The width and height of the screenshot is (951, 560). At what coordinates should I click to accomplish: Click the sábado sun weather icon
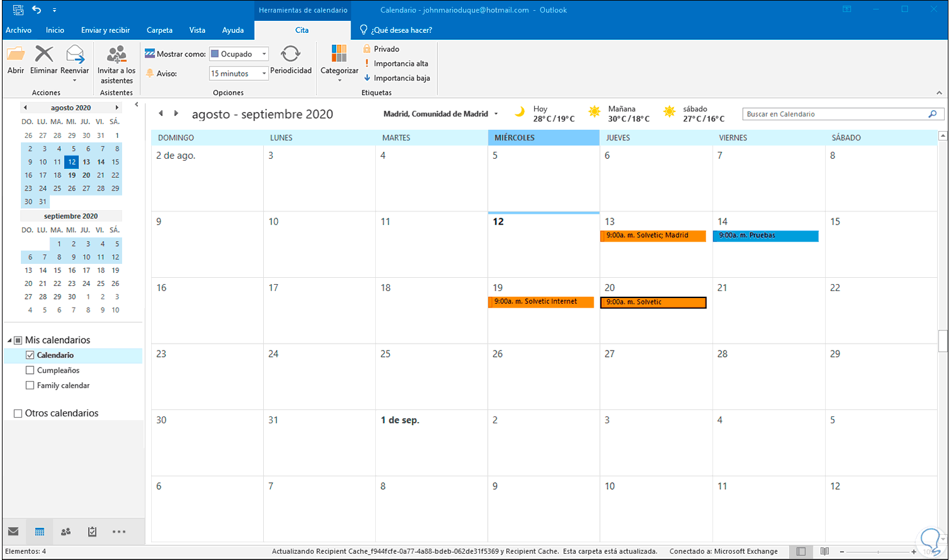669,112
